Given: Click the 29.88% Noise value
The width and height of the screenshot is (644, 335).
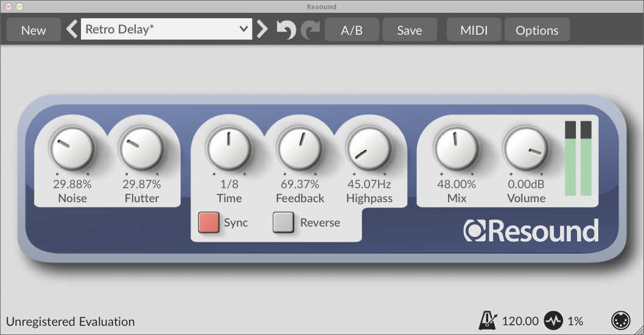Looking at the screenshot, I should click(x=72, y=184).
